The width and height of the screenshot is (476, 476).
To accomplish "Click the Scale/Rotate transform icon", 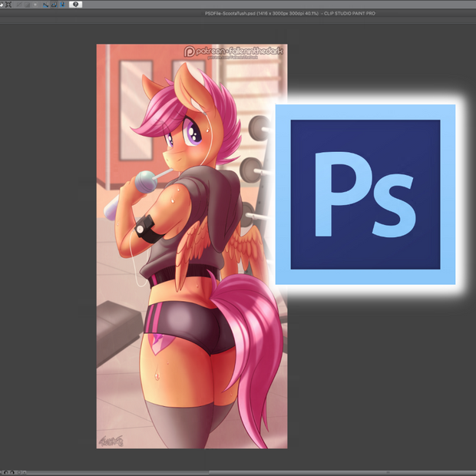I will [x=8, y=5].
